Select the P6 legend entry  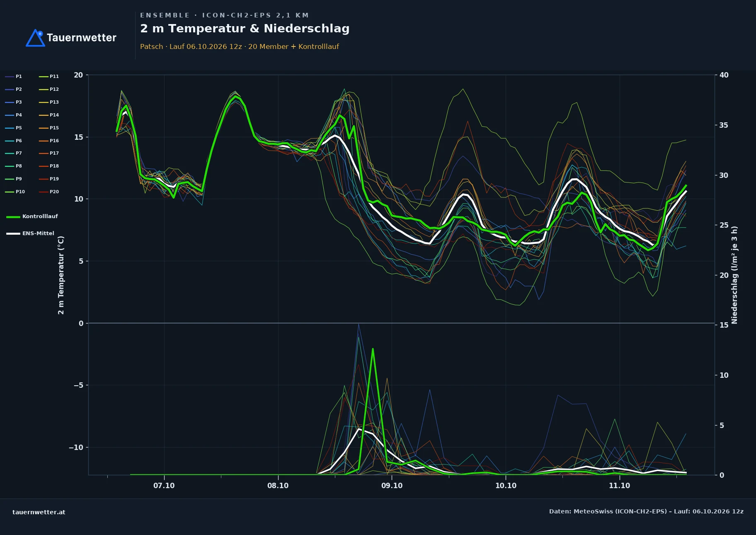coord(13,141)
